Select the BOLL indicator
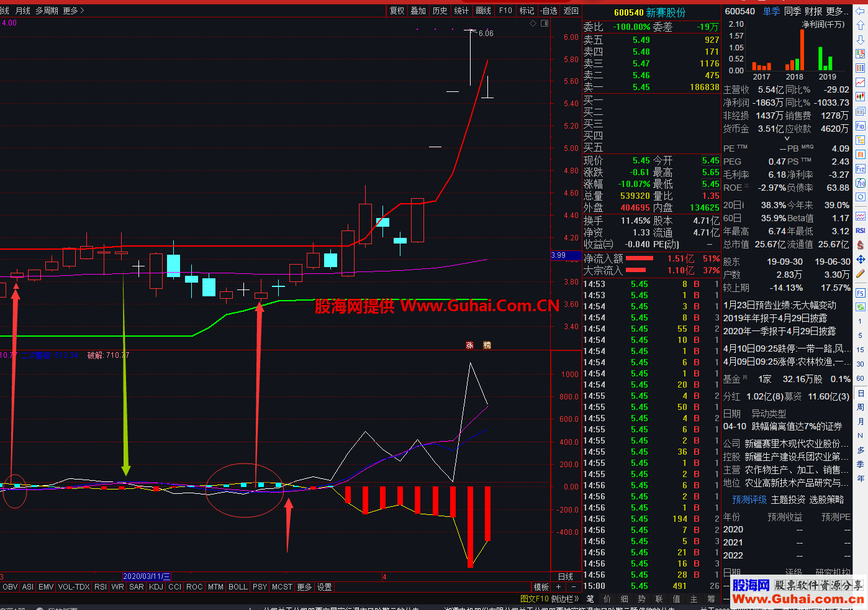 click(x=238, y=587)
